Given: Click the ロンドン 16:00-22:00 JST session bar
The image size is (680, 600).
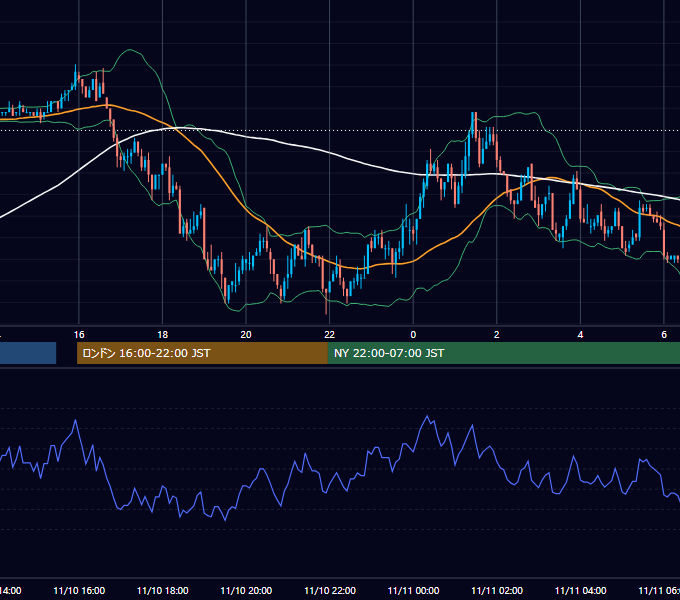Looking at the screenshot, I should click(202, 353).
